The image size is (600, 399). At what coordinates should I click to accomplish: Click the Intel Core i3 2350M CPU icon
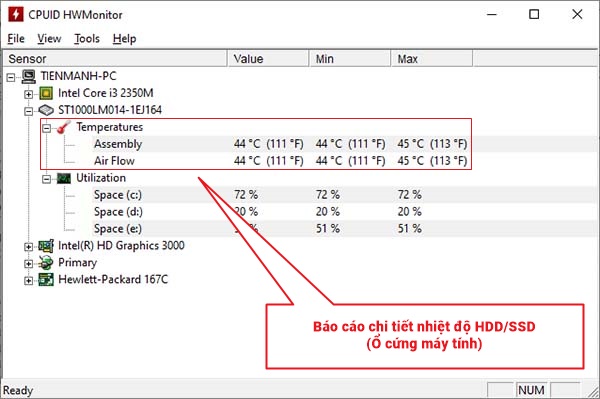pyautogui.click(x=46, y=93)
